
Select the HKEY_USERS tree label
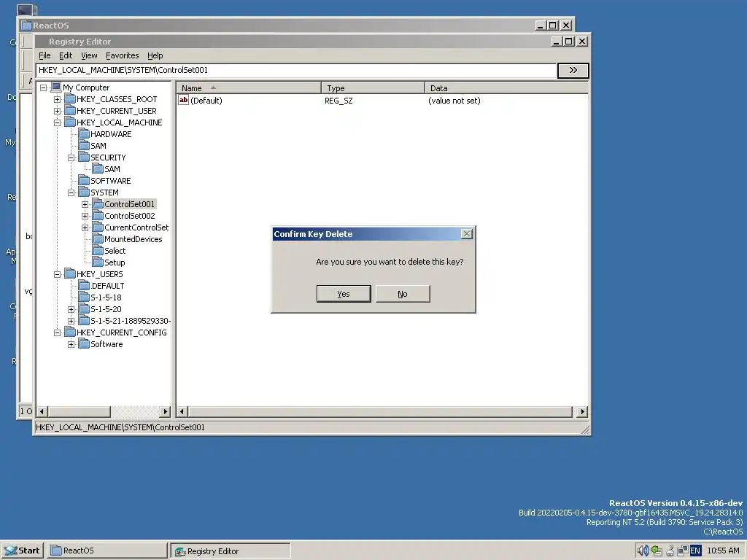(99, 274)
